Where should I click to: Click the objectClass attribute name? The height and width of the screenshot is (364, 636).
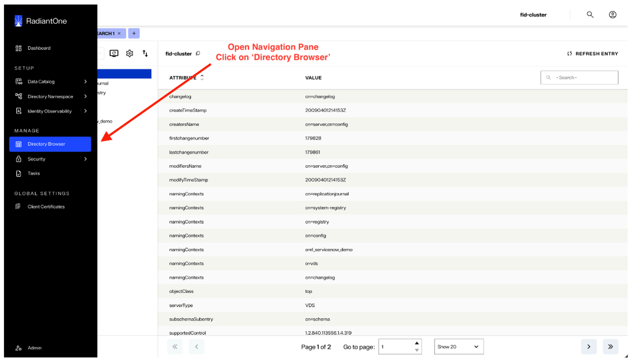click(x=182, y=291)
